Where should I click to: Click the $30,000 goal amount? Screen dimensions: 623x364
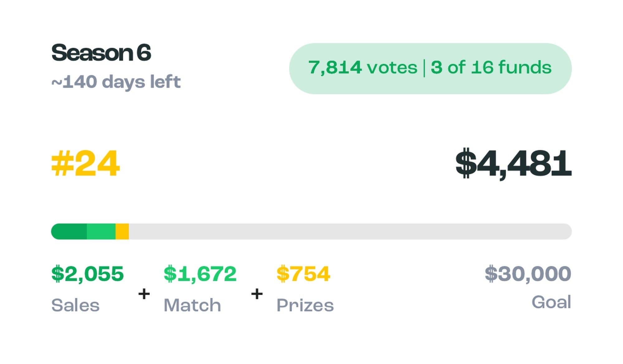pos(528,274)
